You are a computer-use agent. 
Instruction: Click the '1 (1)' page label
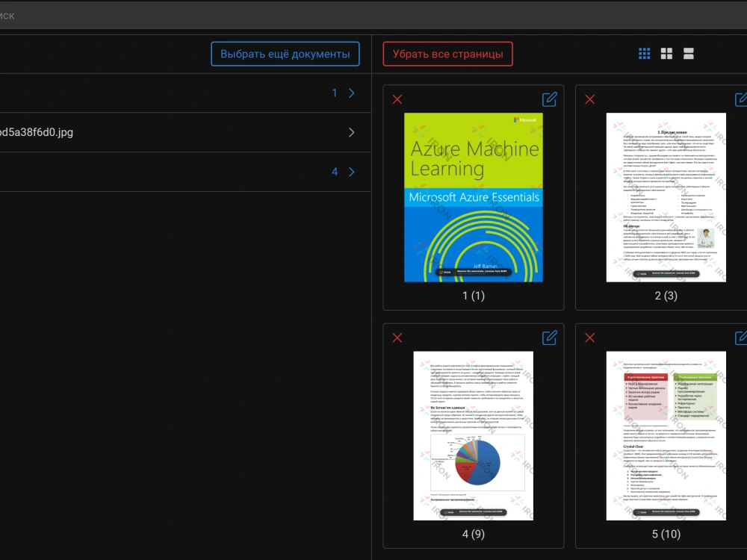point(474,296)
